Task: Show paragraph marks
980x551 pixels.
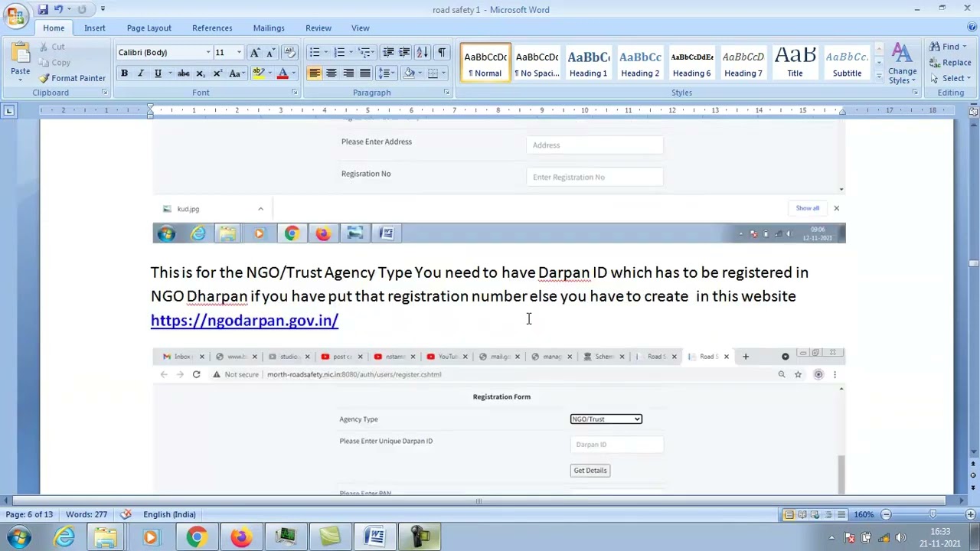Action: pos(442,53)
